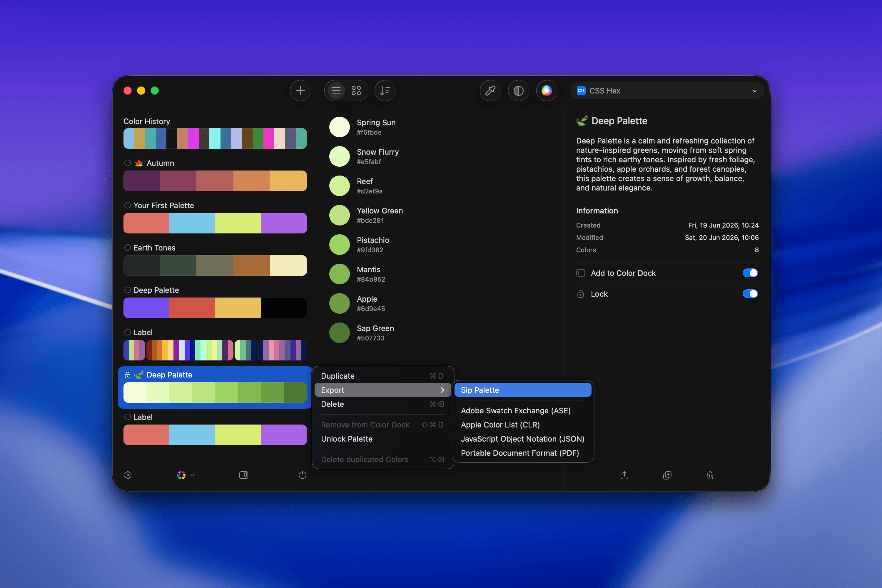Click the Pistachio color name
The image size is (882, 588).
pyautogui.click(x=373, y=240)
